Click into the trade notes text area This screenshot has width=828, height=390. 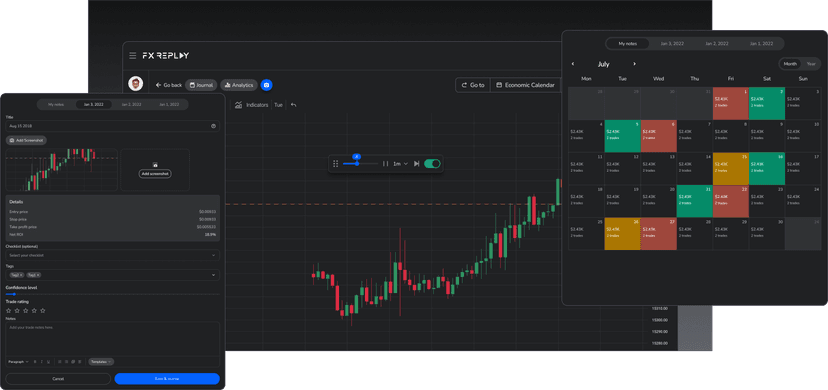[112, 339]
